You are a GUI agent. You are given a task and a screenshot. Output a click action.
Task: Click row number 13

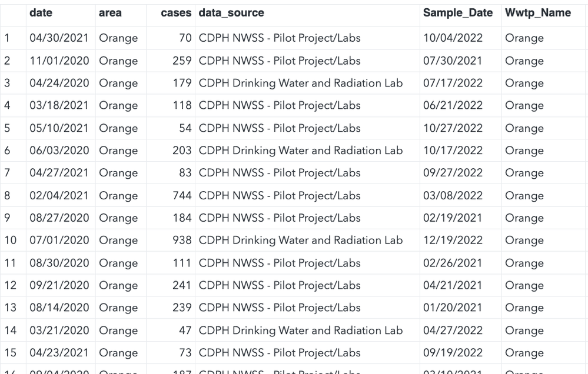(x=9, y=308)
